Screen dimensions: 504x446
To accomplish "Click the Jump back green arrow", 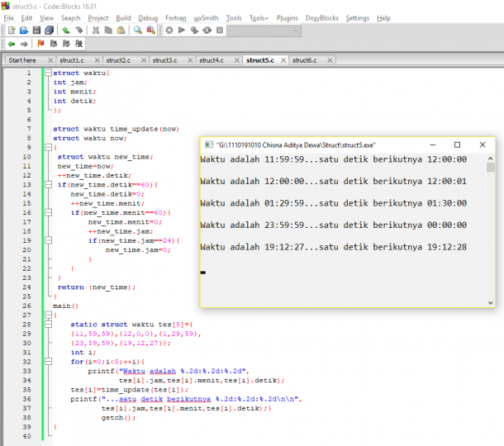I will tap(12, 44).
